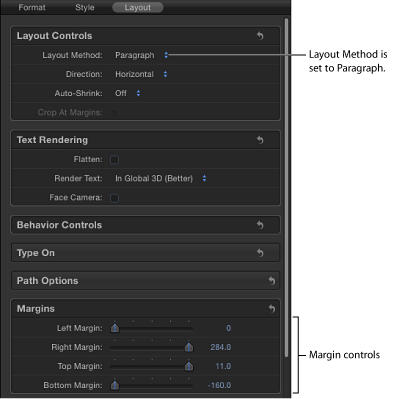Image resolution: width=402 pixels, height=399 pixels.
Task: Click the Bottom Margin slider handle
Action: [x=115, y=385]
